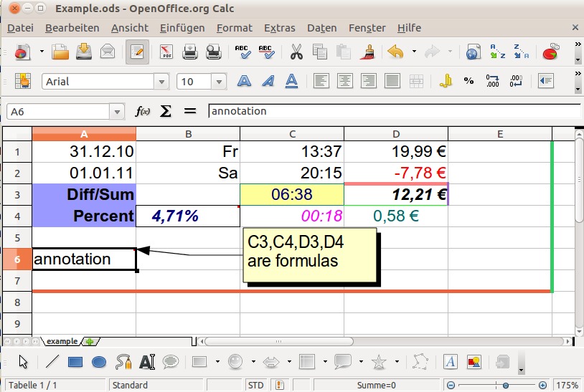This screenshot has width=584, height=392.
Task: Justify the cell content
Action: [x=392, y=81]
